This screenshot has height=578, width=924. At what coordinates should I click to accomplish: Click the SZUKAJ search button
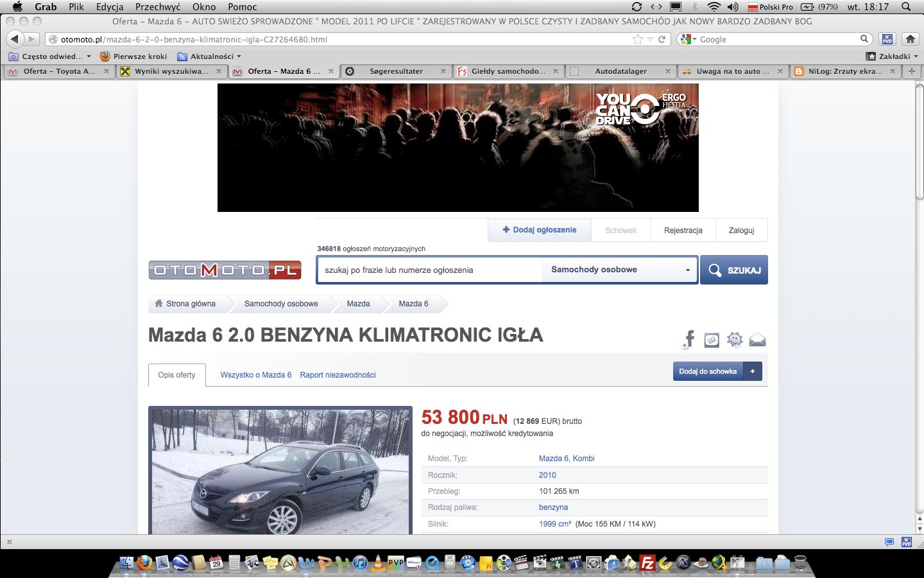point(734,270)
